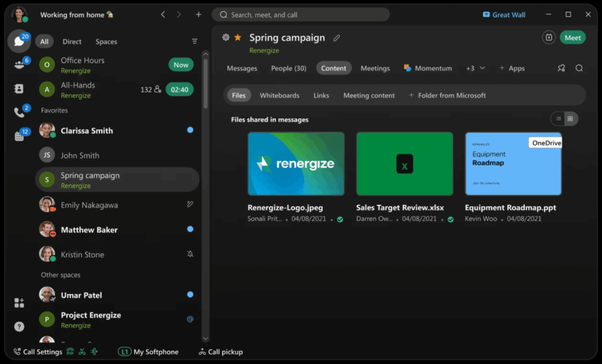Click the Apps add button

[512, 68]
